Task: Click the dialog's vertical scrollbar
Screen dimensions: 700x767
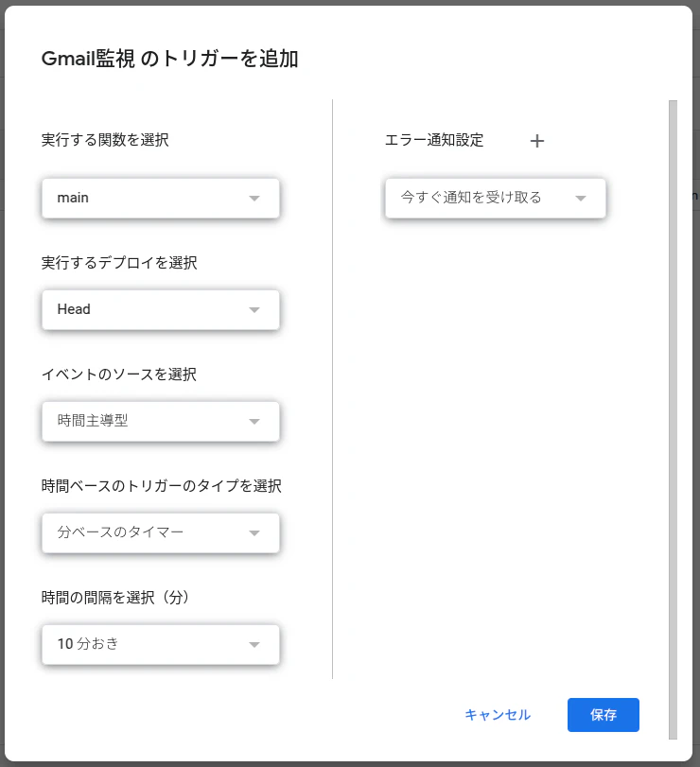Action: pos(673,420)
